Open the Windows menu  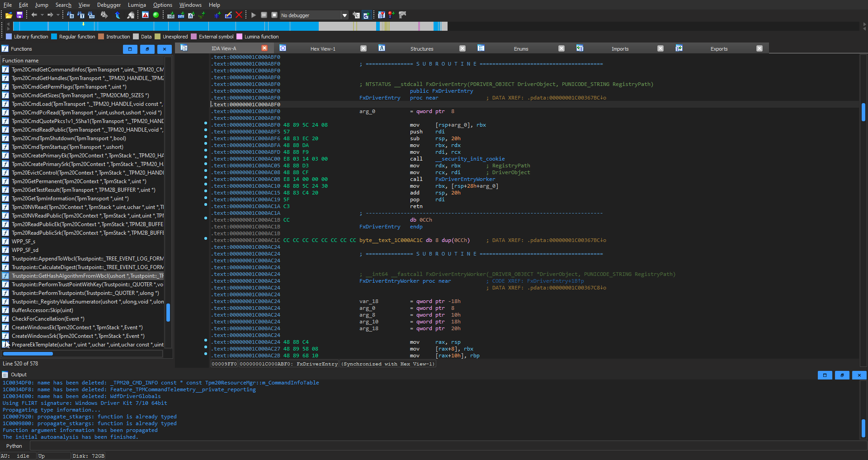click(x=190, y=5)
